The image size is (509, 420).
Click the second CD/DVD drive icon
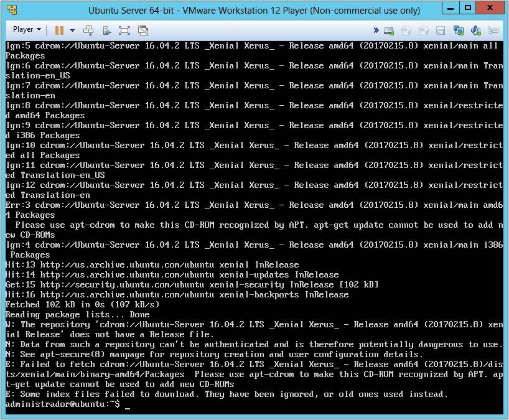click(x=423, y=30)
